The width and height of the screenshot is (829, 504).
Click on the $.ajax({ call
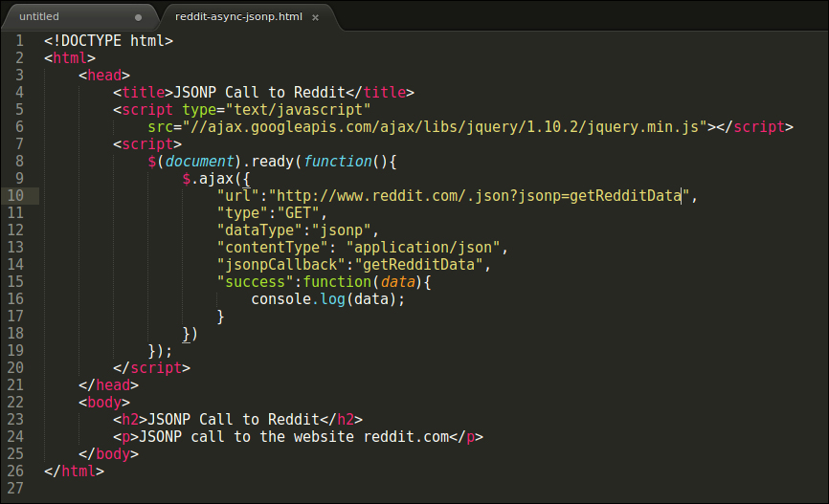pos(215,179)
